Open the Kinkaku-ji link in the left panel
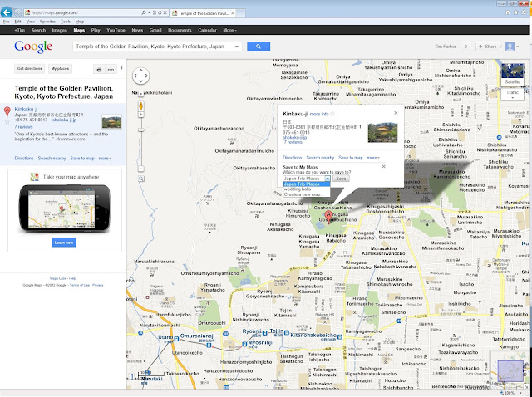Viewport: 532px width, 397px height. [x=26, y=109]
